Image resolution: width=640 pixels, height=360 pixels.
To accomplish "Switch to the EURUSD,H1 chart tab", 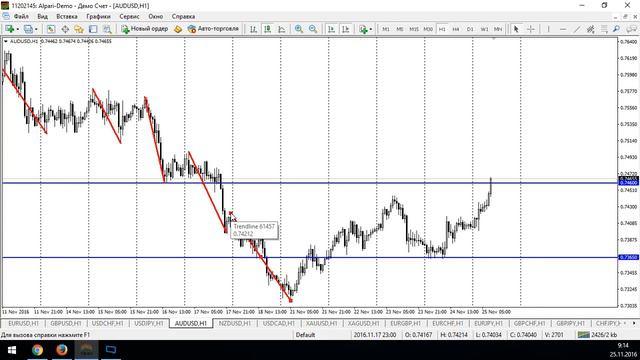I will [x=23, y=323].
